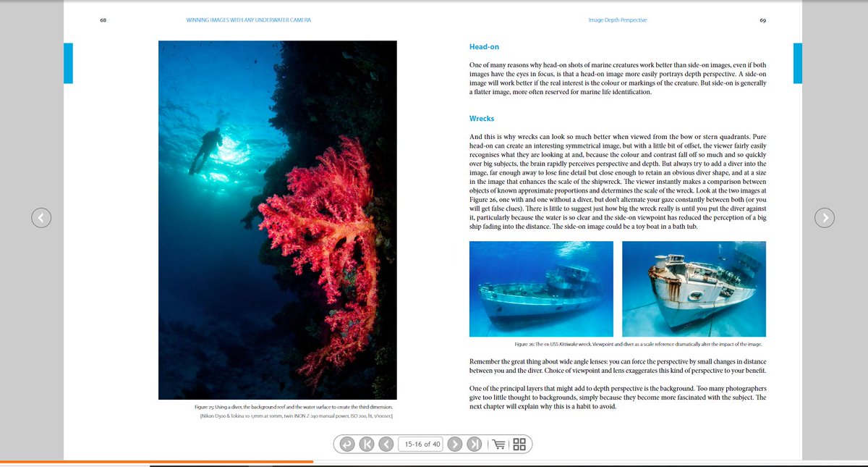Open the shopping cart
The image size is (868, 467).
498,444
